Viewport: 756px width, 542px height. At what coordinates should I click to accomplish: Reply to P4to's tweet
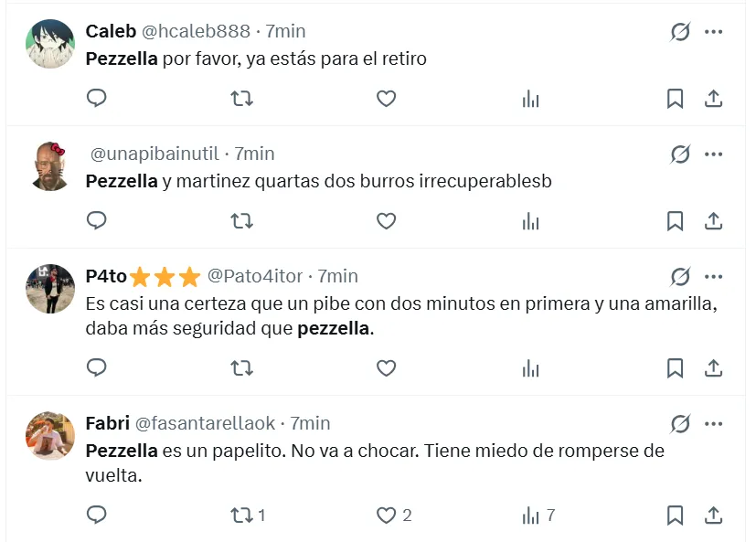coord(96,367)
